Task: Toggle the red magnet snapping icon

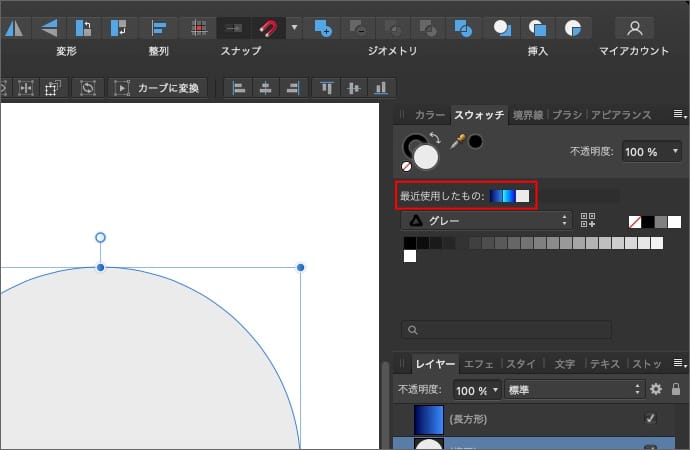Action: (267, 27)
